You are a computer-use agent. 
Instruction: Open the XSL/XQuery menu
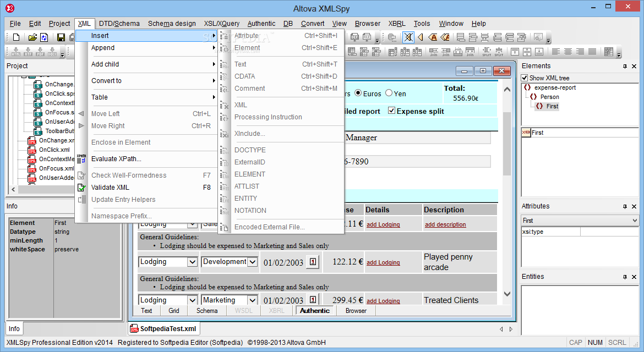pos(222,24)
